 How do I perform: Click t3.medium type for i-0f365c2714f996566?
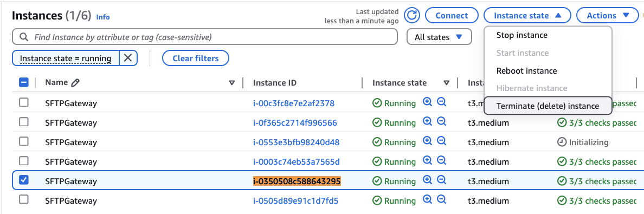tap(488, 123)
